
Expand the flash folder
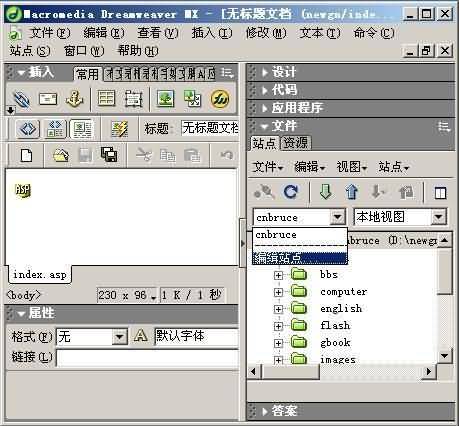click(x=278, y=326)
